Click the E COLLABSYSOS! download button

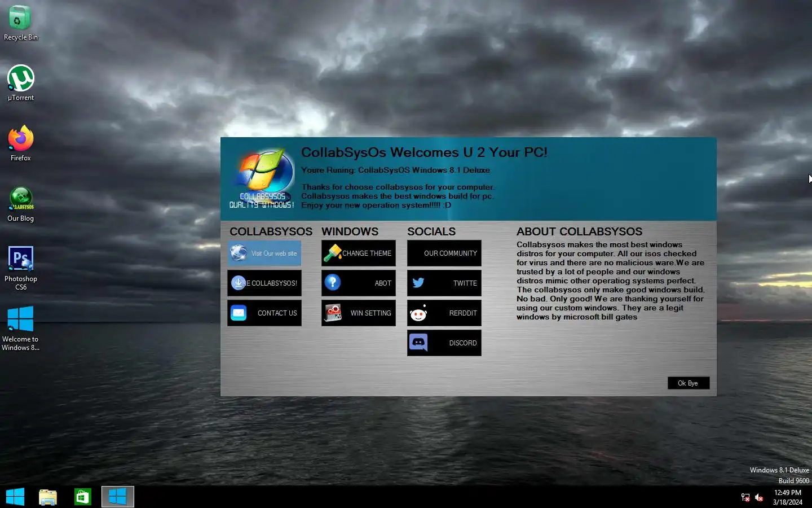264,283
